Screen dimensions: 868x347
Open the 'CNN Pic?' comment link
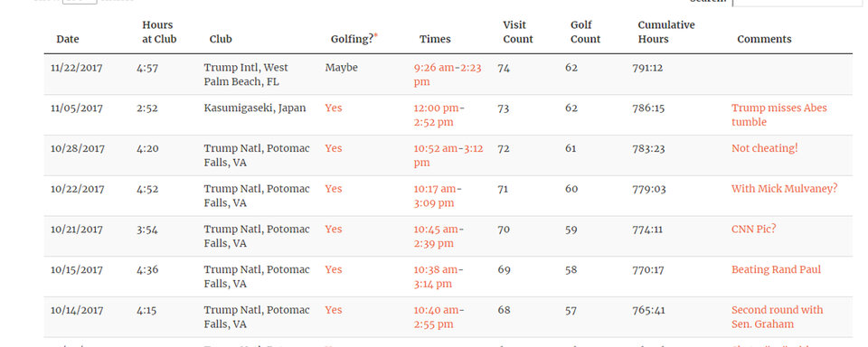coord(753,230)
